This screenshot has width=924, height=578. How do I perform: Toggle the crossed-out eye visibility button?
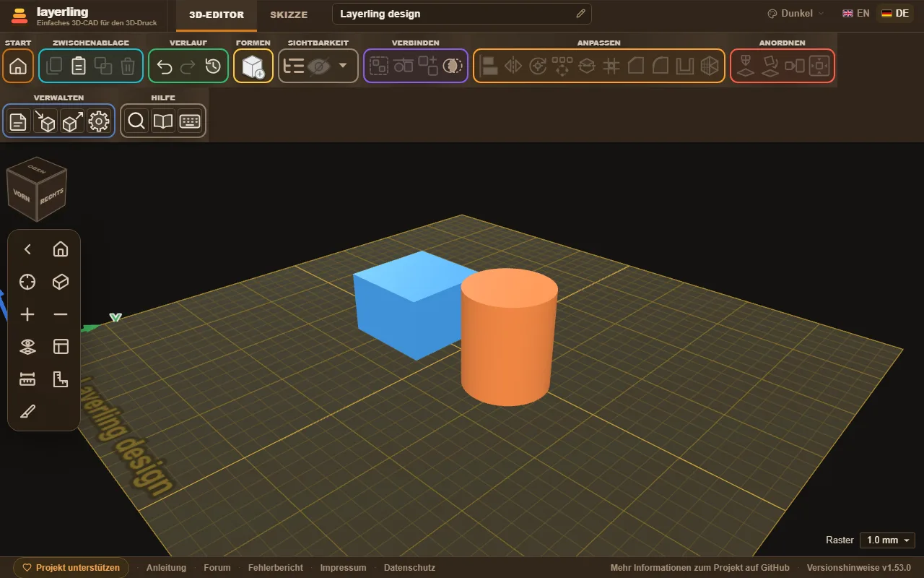[318, 66]
